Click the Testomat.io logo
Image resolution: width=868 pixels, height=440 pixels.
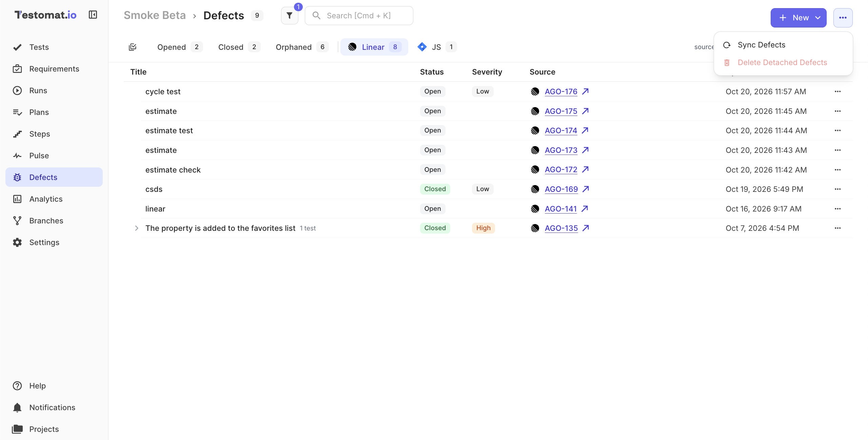(45, 15)
